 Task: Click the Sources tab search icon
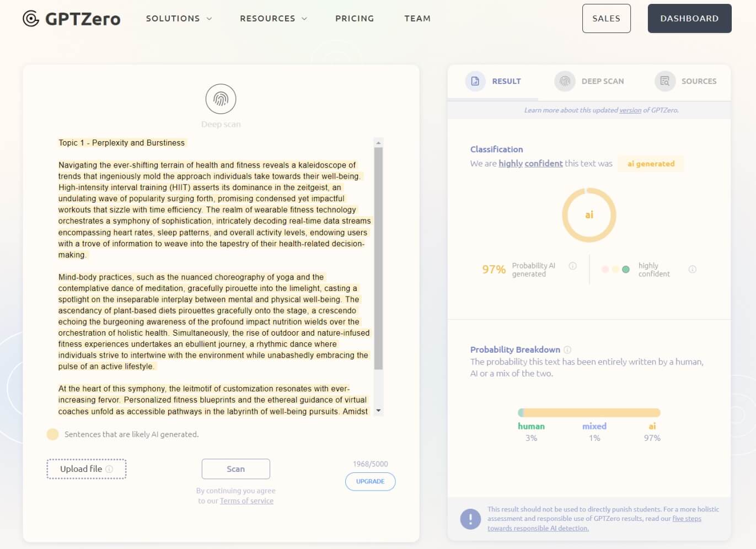(x=665, y=81)
